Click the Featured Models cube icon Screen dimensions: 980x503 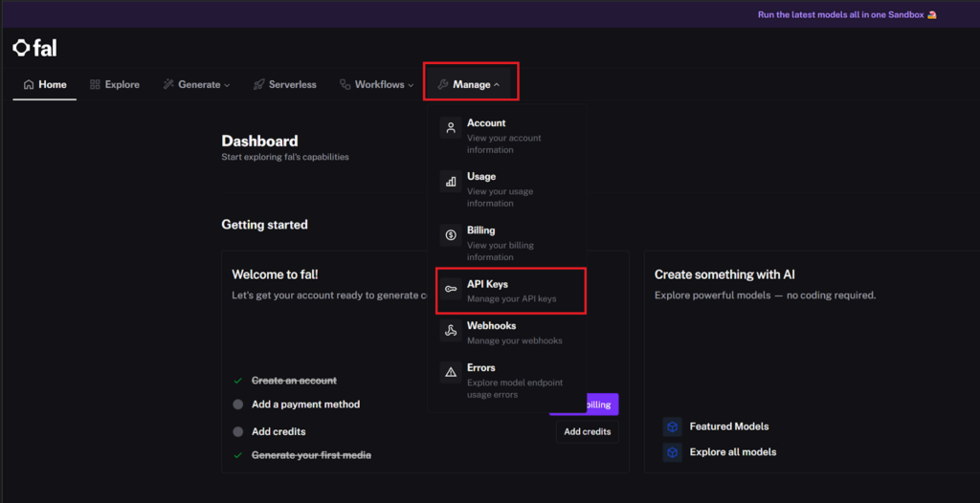tap(672, 426)
